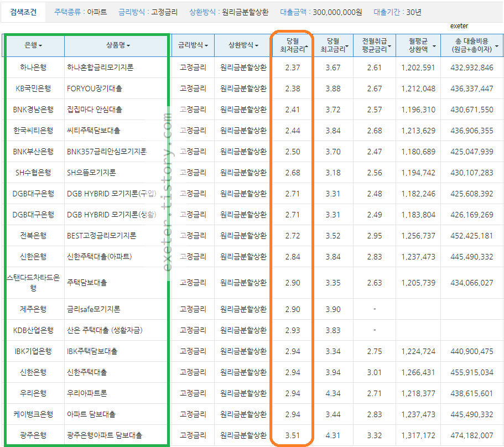Select SH수협은행 bank cell
The width and height of the screenshot is (504, 447).
click(33, 173)
